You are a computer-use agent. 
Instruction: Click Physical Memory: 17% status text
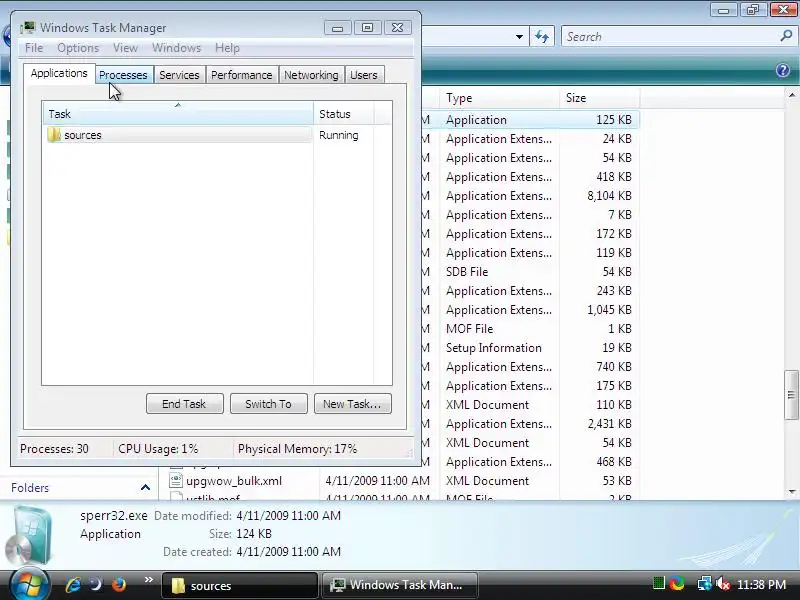(x=297, y=449)
